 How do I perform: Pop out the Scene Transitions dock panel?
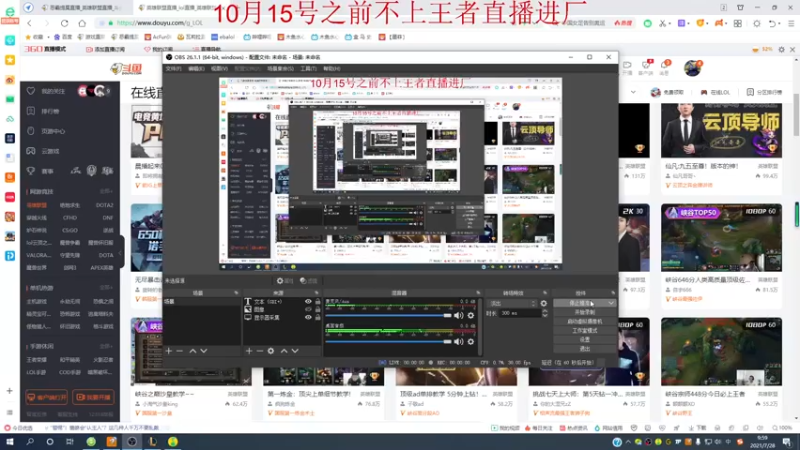point(545,293)
